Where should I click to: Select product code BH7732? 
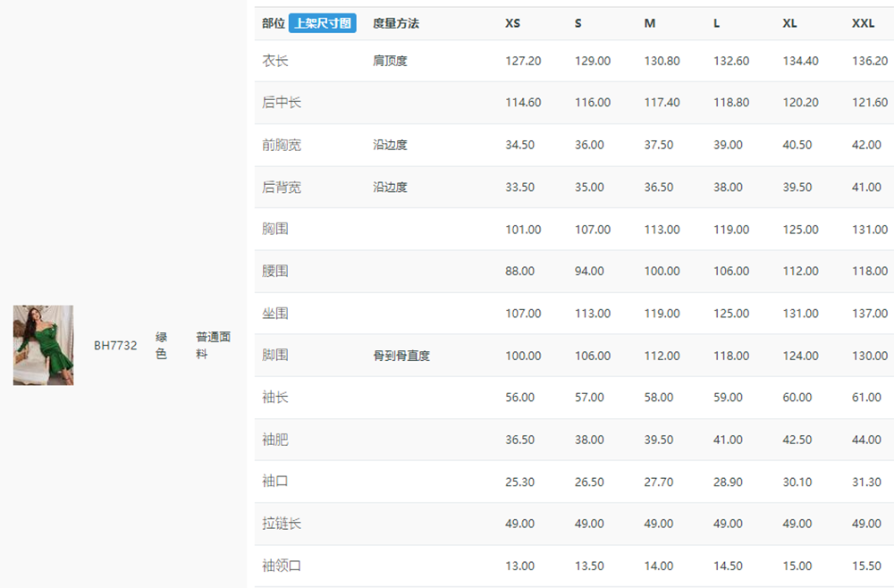(115, 345)
